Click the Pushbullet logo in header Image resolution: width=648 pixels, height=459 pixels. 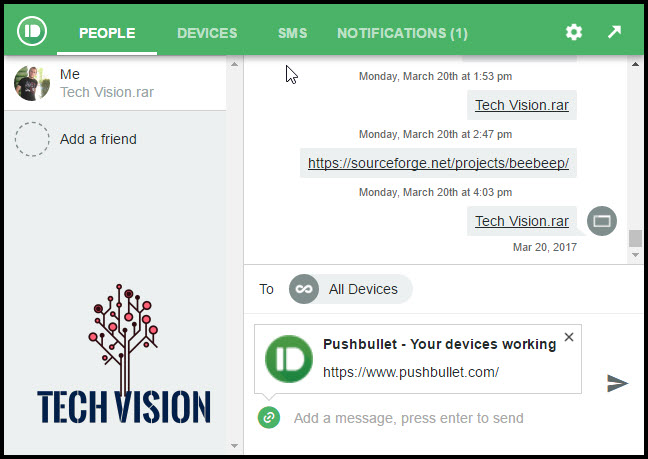point(32,31)
